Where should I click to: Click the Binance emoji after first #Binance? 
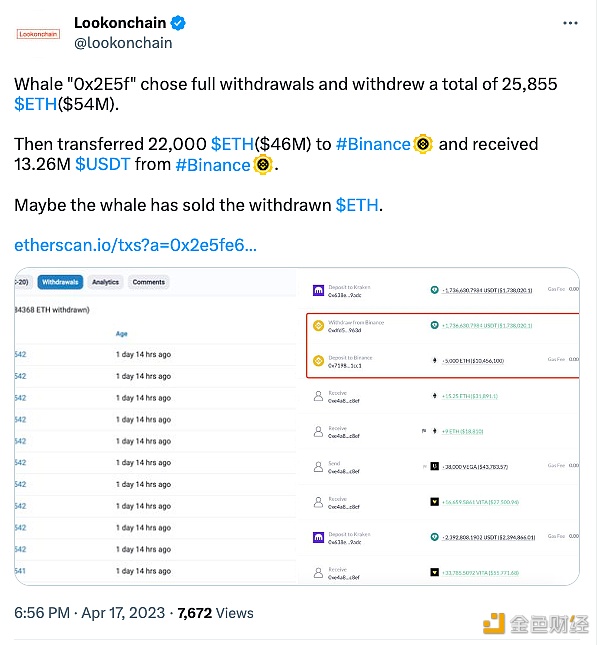pos(423,144)
